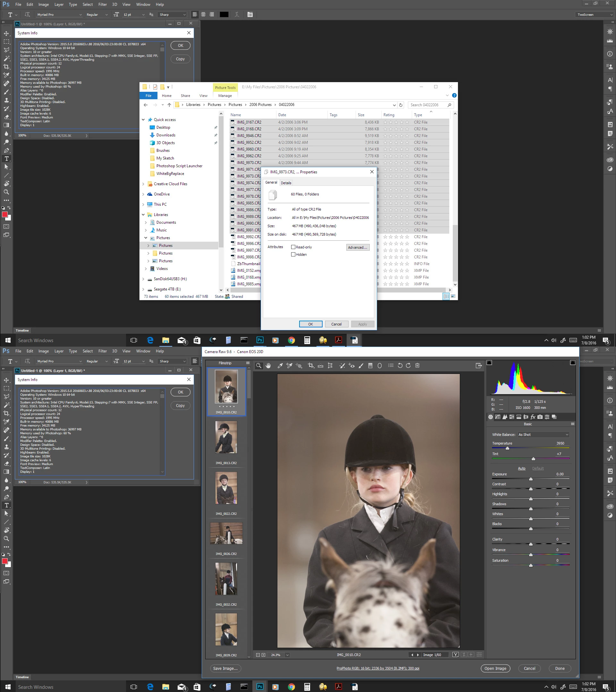616x692 pixels.
Task: Click the Open Image button
Action: (495, 668)
